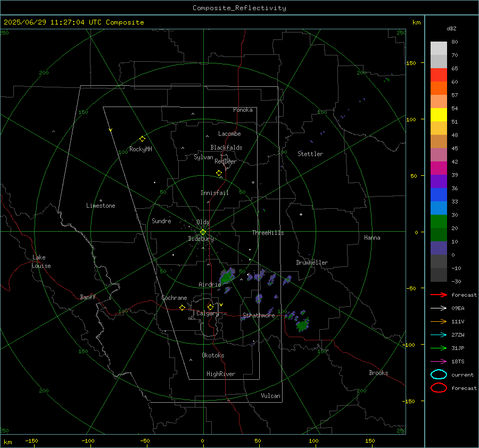This screenshot has width=479, height=448.
Task: Click the Okotoks town label
Action: point(213,355)
